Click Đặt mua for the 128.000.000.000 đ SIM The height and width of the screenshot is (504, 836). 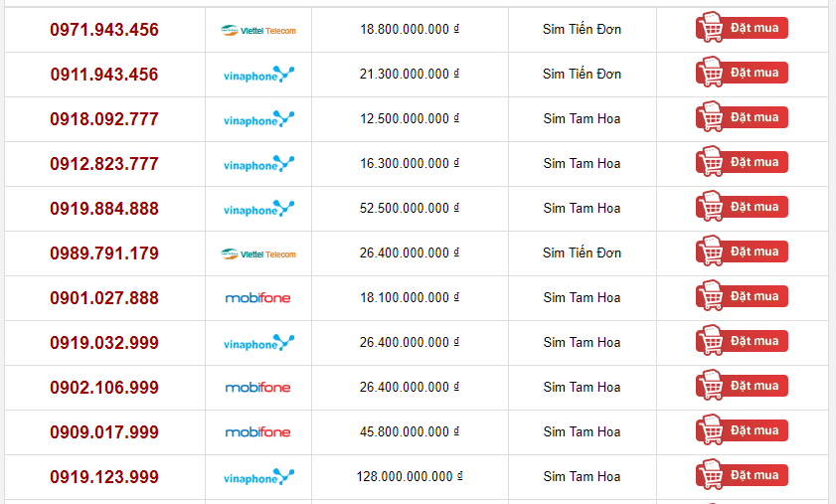742,475
